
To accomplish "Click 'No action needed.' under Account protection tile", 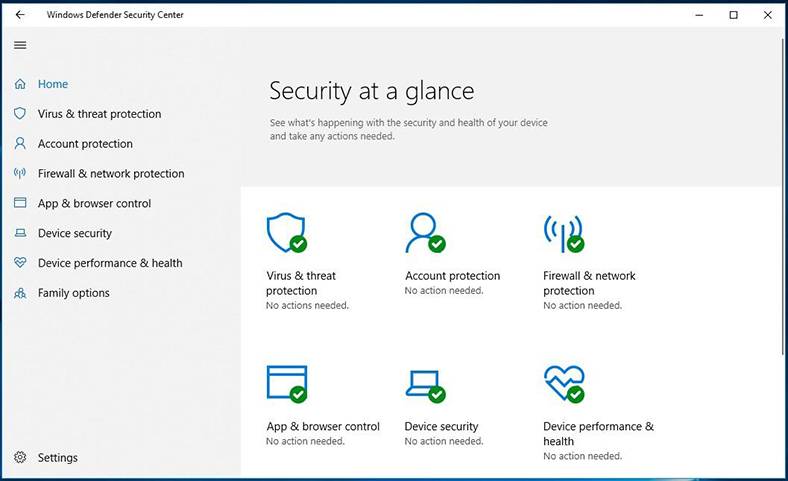I will coord(444,291).
